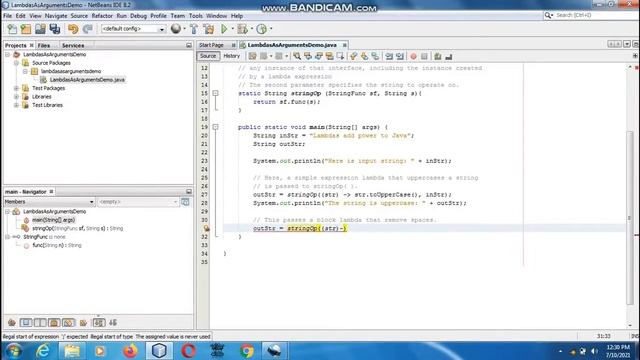640x360 pixels.
Task: Collapse the main method code fold
Action: [x=216, y=127]
